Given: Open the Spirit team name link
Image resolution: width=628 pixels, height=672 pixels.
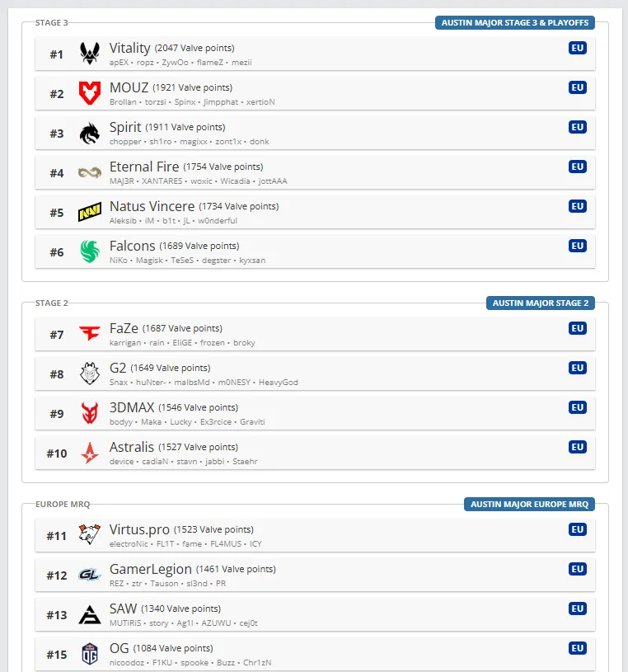Looking at the screenshot, I should coord(125,127).
